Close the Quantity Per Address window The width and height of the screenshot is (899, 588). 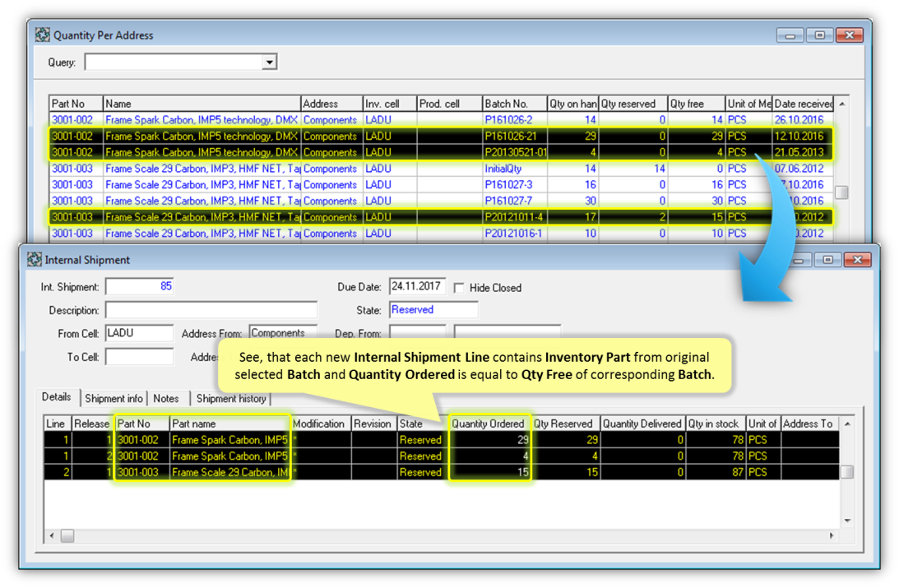[x=849, y=35]
